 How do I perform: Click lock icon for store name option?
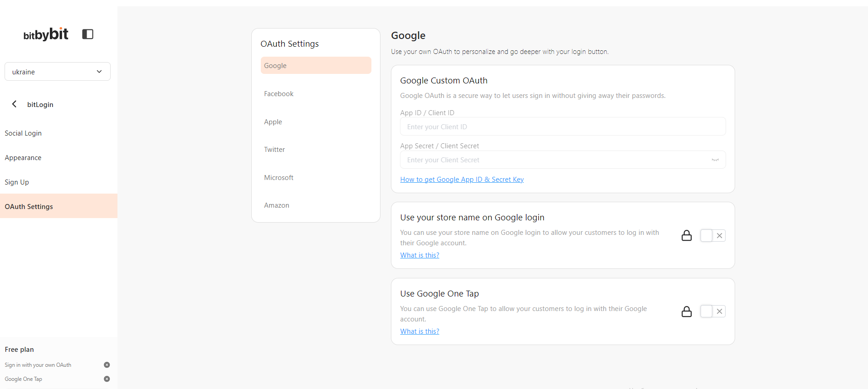tap(687, 235)
